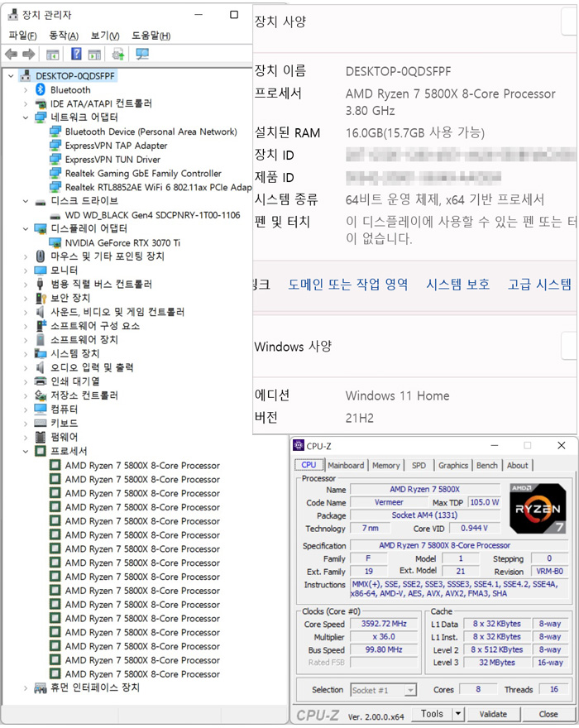Switch to the Graphics tab in CPU-Z
The width and height of the screenshot is (579, 728).
(452, 466)
